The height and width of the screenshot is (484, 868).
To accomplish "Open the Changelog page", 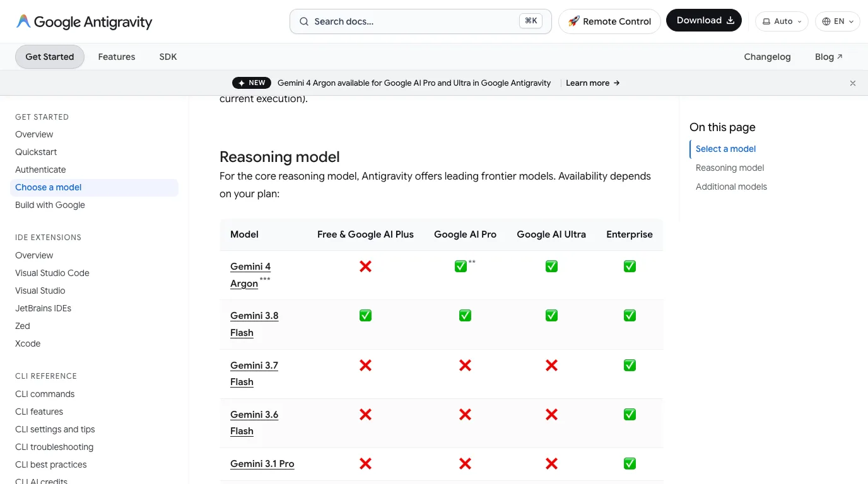I will (767, 57).
